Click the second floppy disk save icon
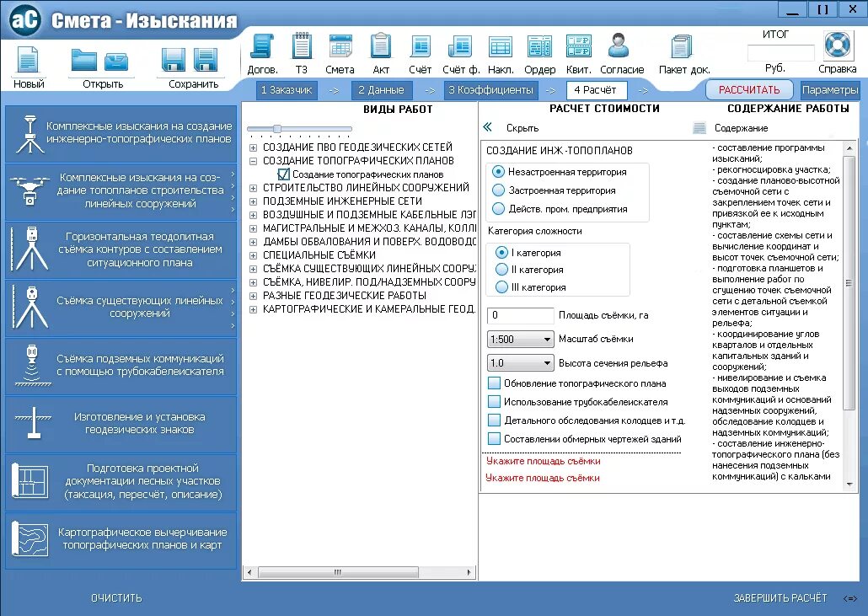The image size is (868, 616). click(x=206, y=60)
